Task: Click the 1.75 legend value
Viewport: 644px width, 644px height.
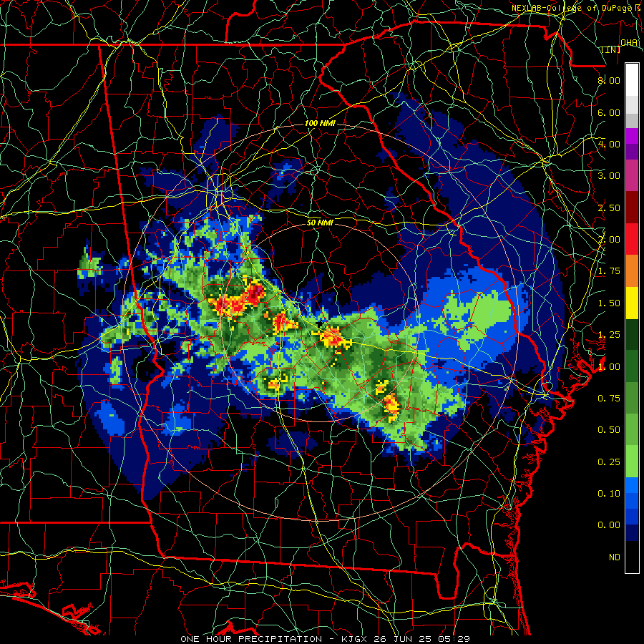Action: point(609,271)
